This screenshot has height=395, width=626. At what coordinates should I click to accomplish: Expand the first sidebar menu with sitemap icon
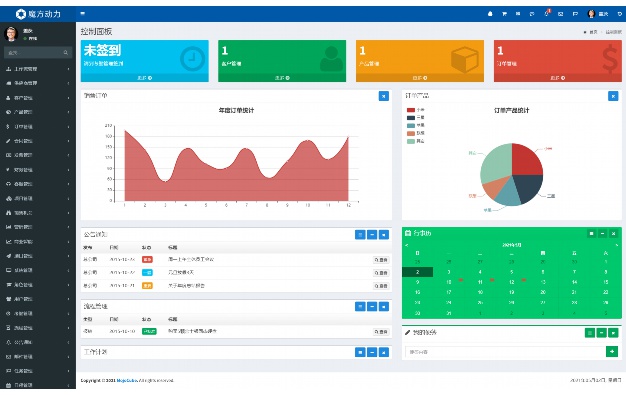point(38,69)
